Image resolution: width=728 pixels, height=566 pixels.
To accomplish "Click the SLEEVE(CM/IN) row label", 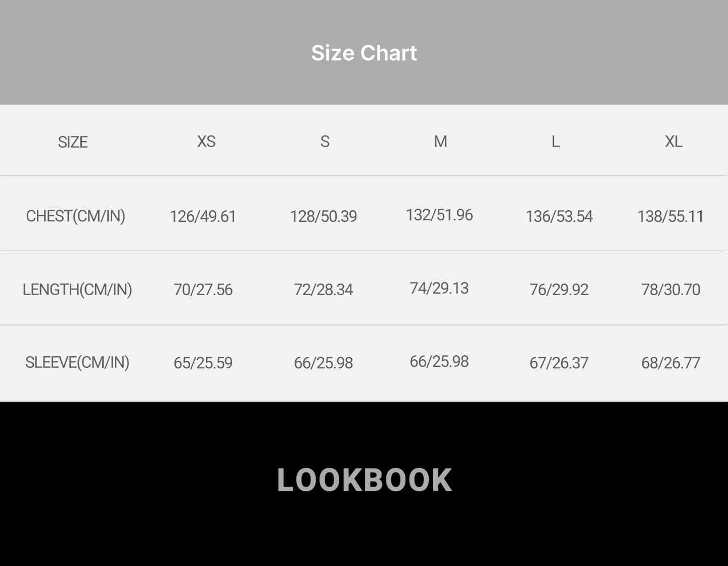I will pos(77,362).
